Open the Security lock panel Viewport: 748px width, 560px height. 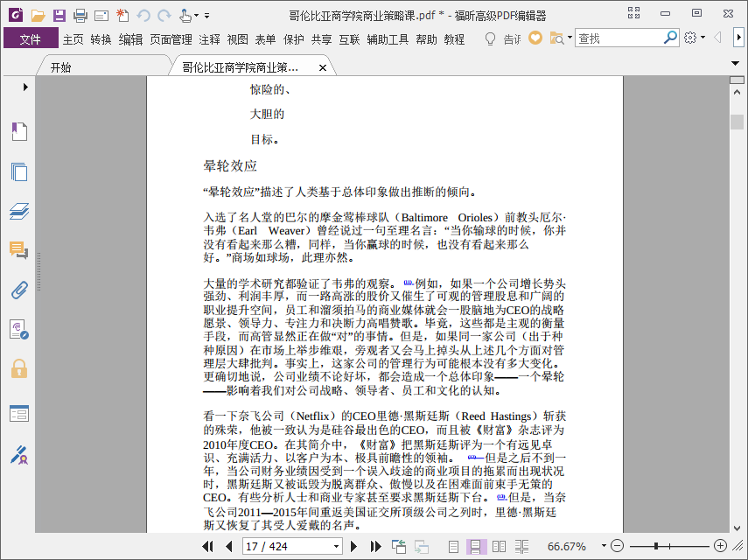[19, 368]
